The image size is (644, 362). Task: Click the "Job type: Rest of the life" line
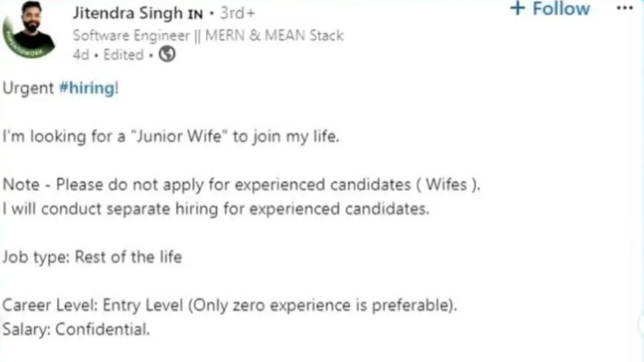92,257
